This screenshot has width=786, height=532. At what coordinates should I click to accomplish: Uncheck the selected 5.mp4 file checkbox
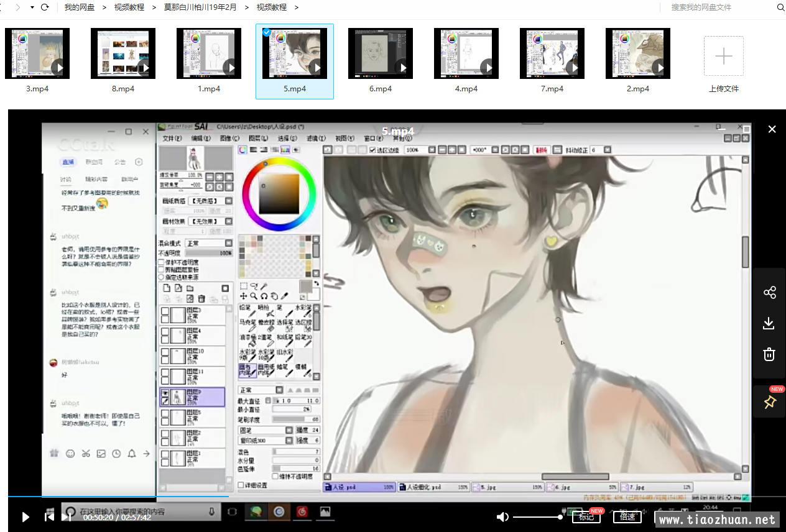point(266,32)
